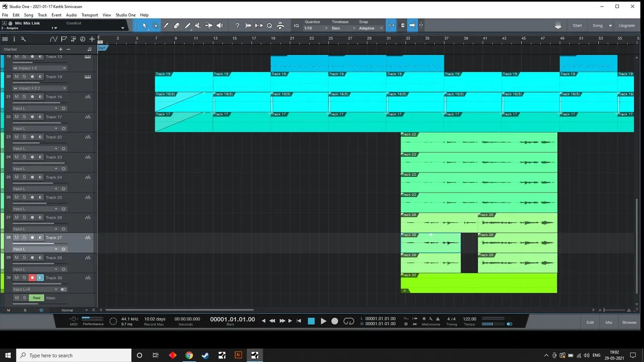Viewport: 644px width, 362px height.
Task: Open the Transport menu
Action: 90,15
